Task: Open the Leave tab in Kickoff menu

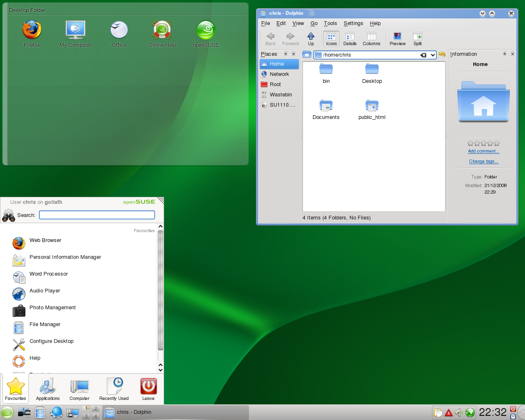Action: [x=148, y=389]
